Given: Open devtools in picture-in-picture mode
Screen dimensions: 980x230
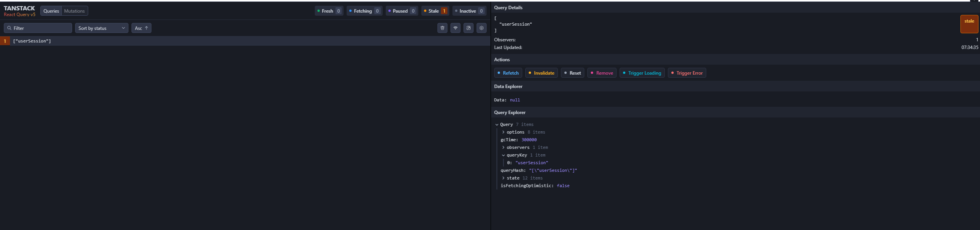Looking at the screenshot, I should 468,28.
